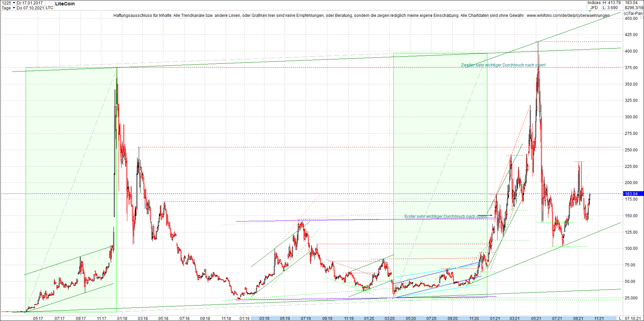This screenshot has width=644, height=321.
Task: Click the 8296.3/18 value in the header
Action: [634, 8]
